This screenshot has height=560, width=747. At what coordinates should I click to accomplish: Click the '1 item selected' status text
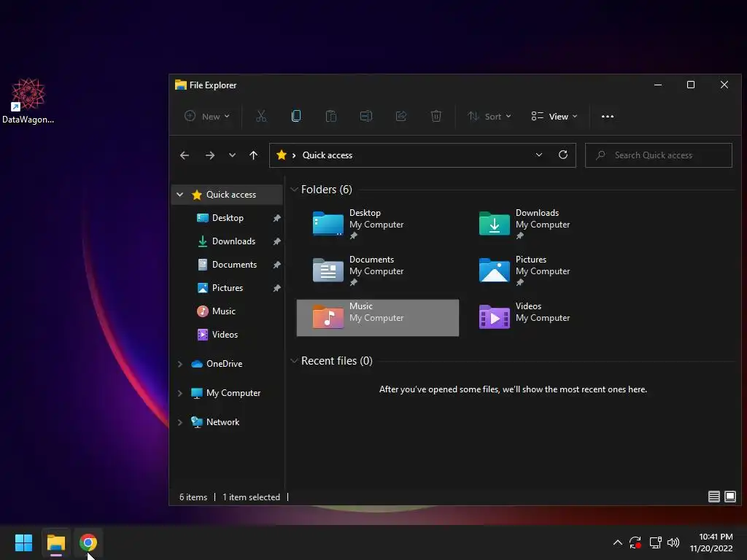(x=251, y=497)
